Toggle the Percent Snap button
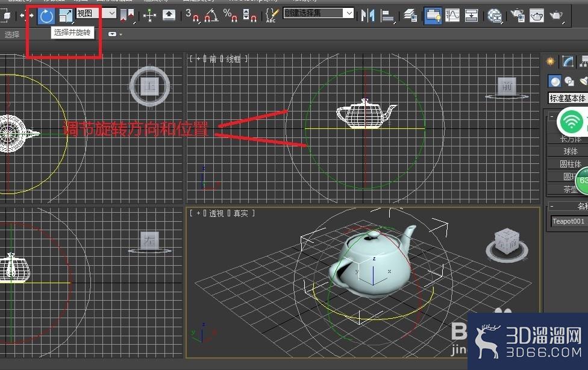This screenshot has height=370, width=588. (x=230, y=16)
